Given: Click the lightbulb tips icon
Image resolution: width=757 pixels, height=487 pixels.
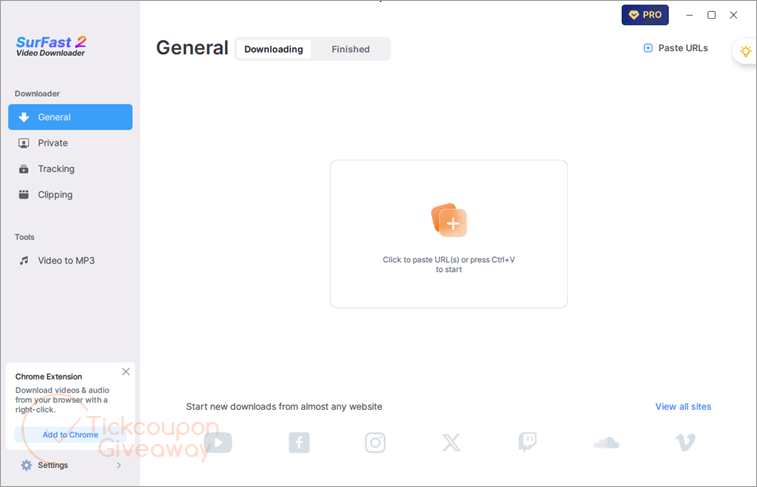Looking at the screenshot, I should coord(745,51).
